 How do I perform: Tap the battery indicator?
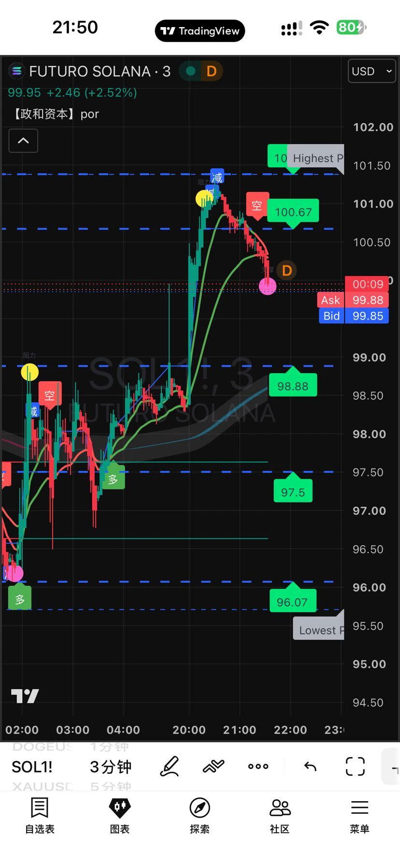pyautogui.click(x=351, y=28)
